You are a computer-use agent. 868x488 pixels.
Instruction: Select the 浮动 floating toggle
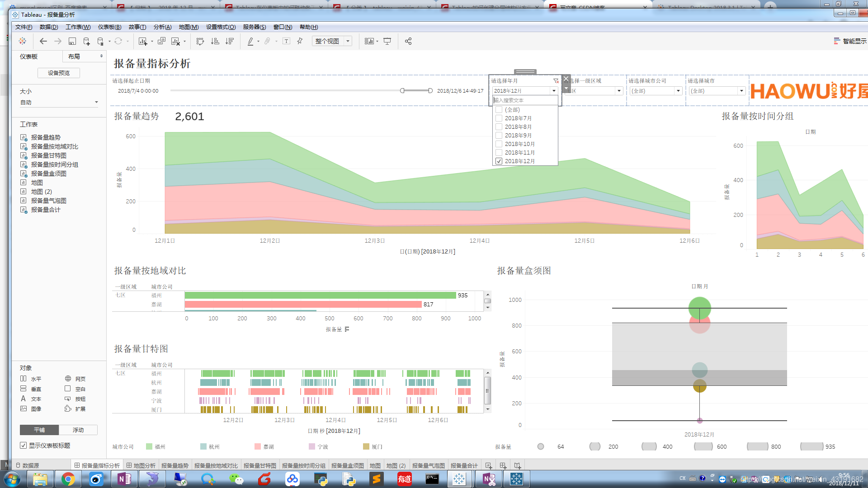click(78, 430)
